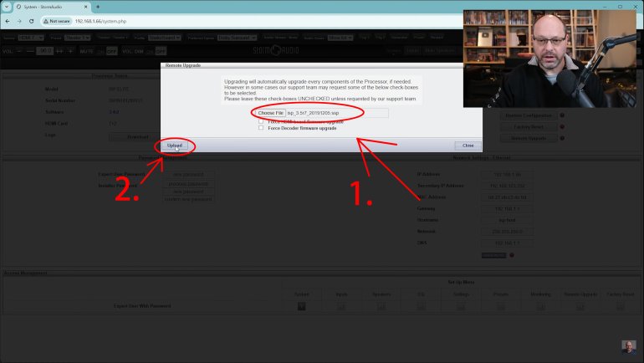Enable Force HDMI board firmware upgrade checkbox
The image size is (644, 363).
pyautogui.click(x=261, y=121)
